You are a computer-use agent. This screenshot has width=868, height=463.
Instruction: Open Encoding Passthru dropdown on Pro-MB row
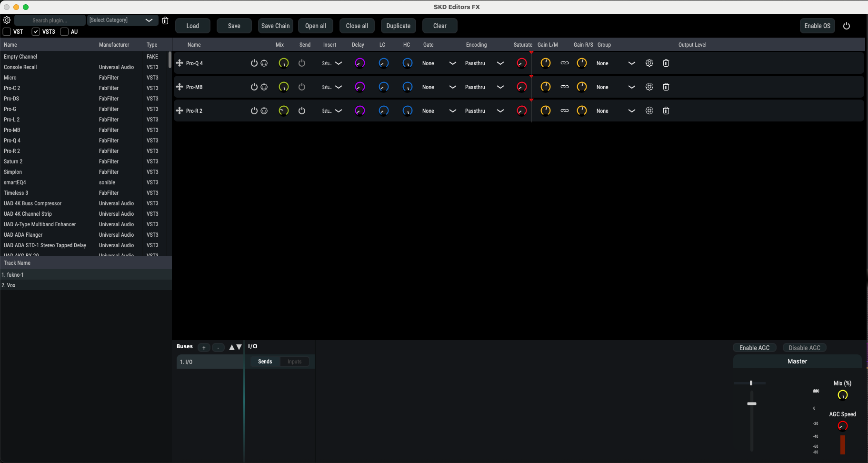(x=485, y=87)
